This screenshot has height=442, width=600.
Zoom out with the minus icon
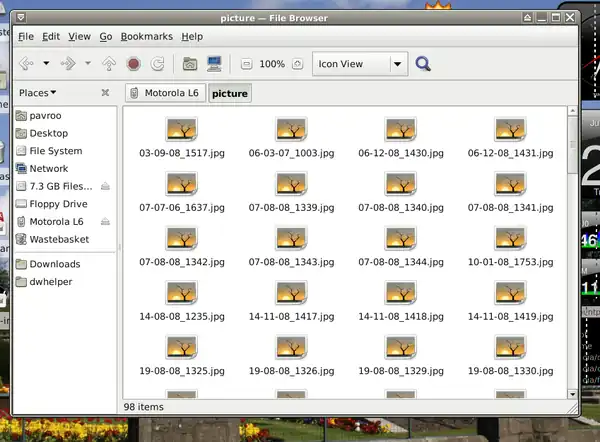click(246, 64)
